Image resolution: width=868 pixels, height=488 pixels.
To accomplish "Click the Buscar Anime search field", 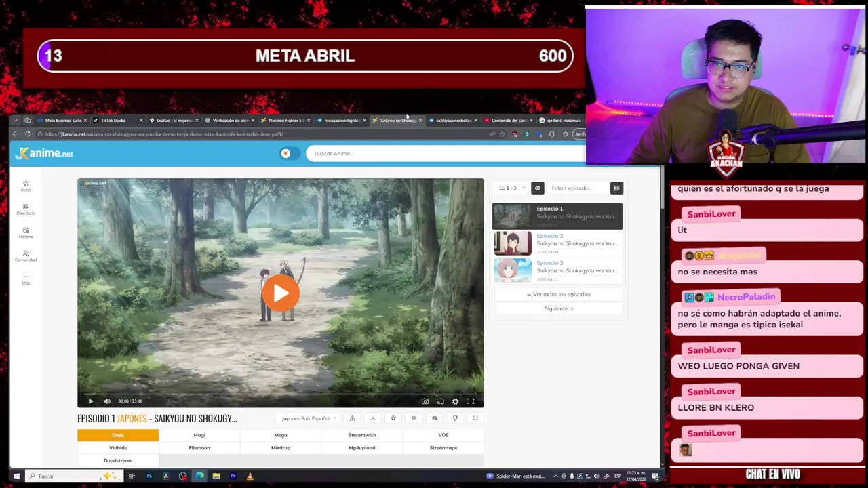I will point(444,154).
